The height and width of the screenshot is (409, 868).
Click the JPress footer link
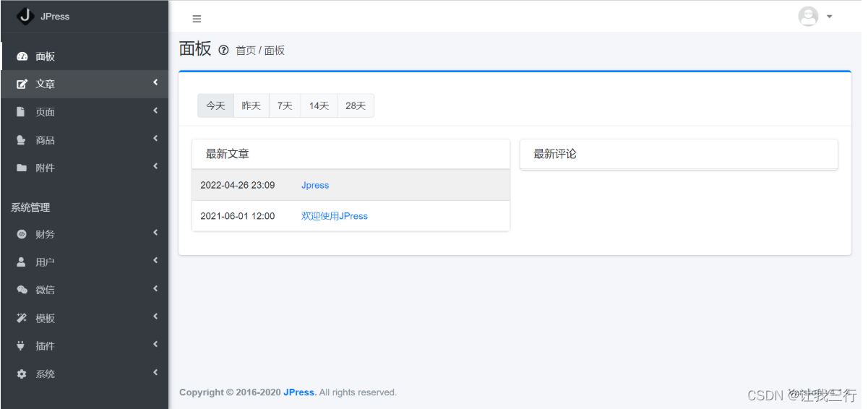point(300,392)
